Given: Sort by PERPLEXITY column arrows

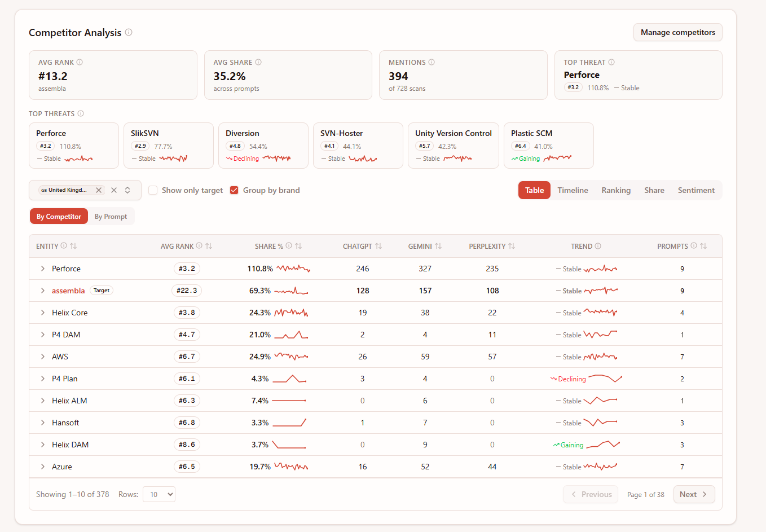Looking at the screenshot, I should (512, 246).
